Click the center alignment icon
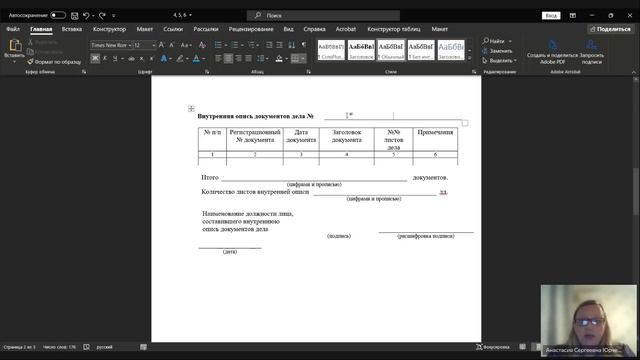The image size is (640, 360). 228,59
